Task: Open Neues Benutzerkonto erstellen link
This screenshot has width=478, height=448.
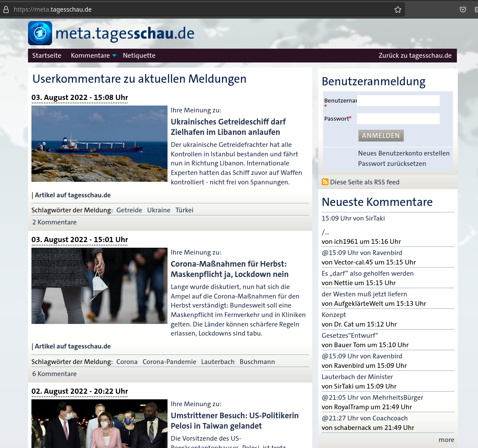Action: (x=404, y=153)
